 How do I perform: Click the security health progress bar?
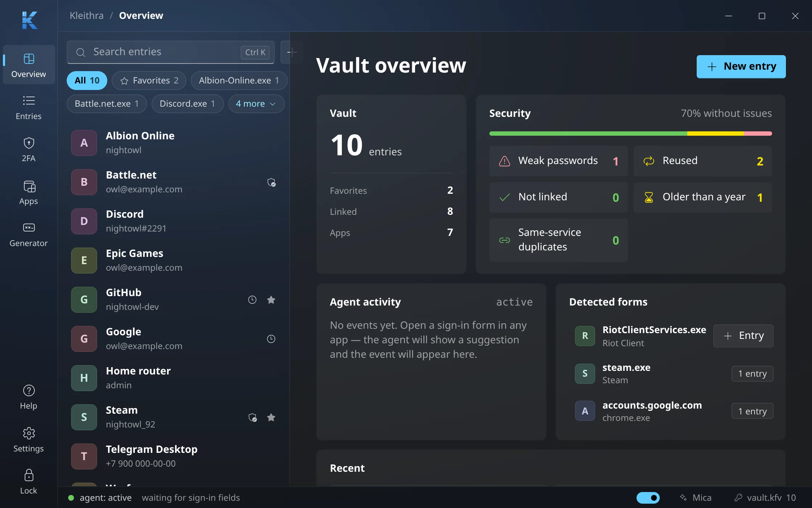click(x=630, y=134)
